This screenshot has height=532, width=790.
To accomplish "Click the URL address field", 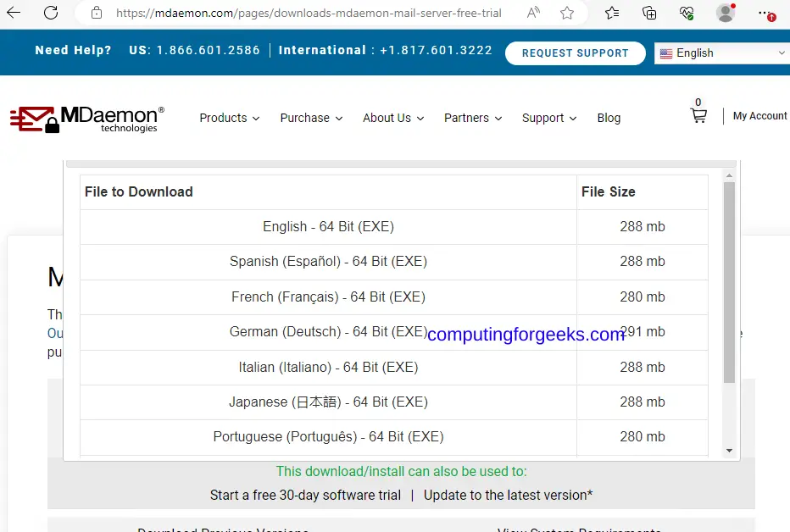I will tap(309, 13).
